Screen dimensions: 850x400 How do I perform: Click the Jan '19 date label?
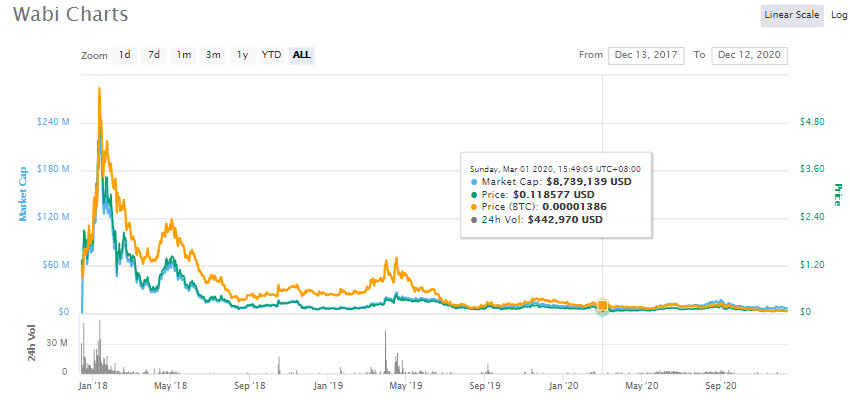(x=328, y=386)
